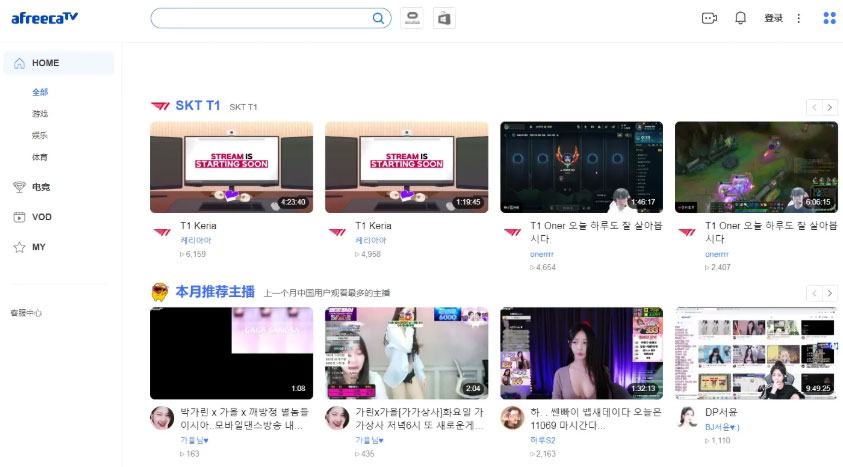Click the HOME house icon
This screenshot has width=843, height=467.
[19, 63]
